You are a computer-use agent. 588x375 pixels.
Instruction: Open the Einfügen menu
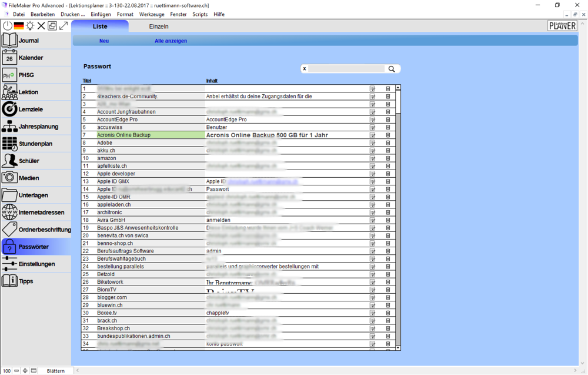tap(101, 14)
